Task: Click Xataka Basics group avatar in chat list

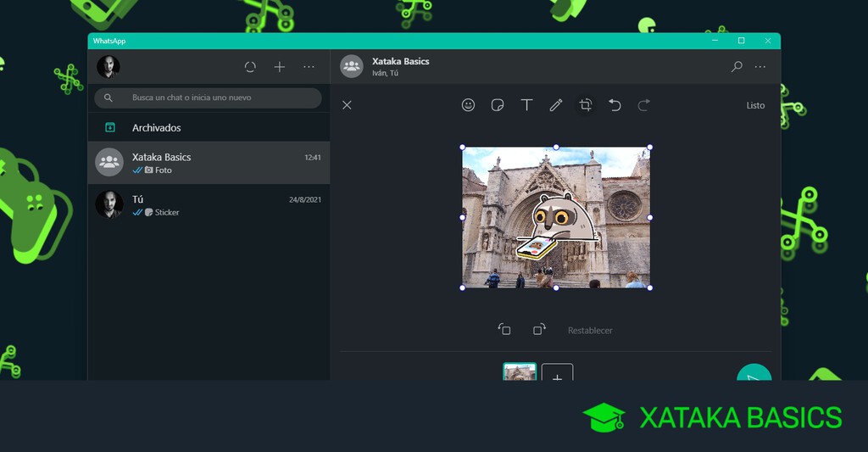Action: 109,162
